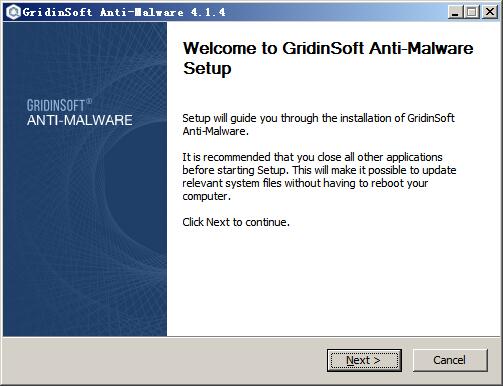Click the GRIDINSOFT ANTI-MALWARE logo in the side panel

[x=79, y=113]
